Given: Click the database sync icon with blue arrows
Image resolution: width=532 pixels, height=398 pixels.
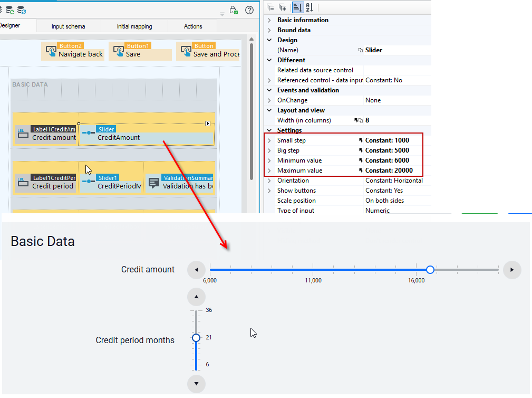Looking at the screenshot, I should point(22,10).
